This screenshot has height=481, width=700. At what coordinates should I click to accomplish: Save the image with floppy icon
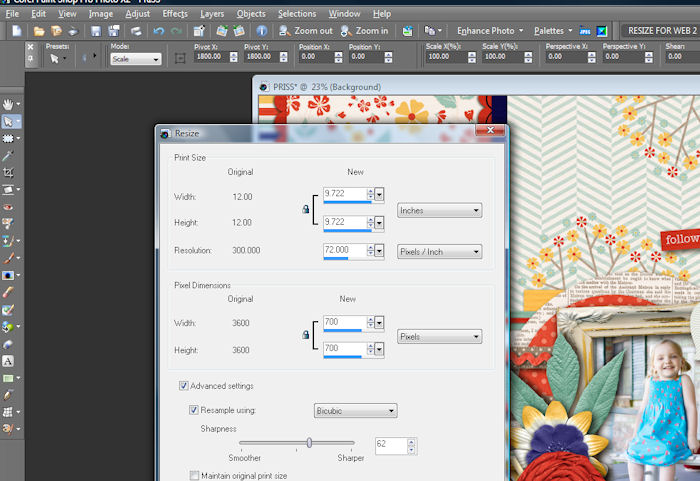click(x=96, y=31)
